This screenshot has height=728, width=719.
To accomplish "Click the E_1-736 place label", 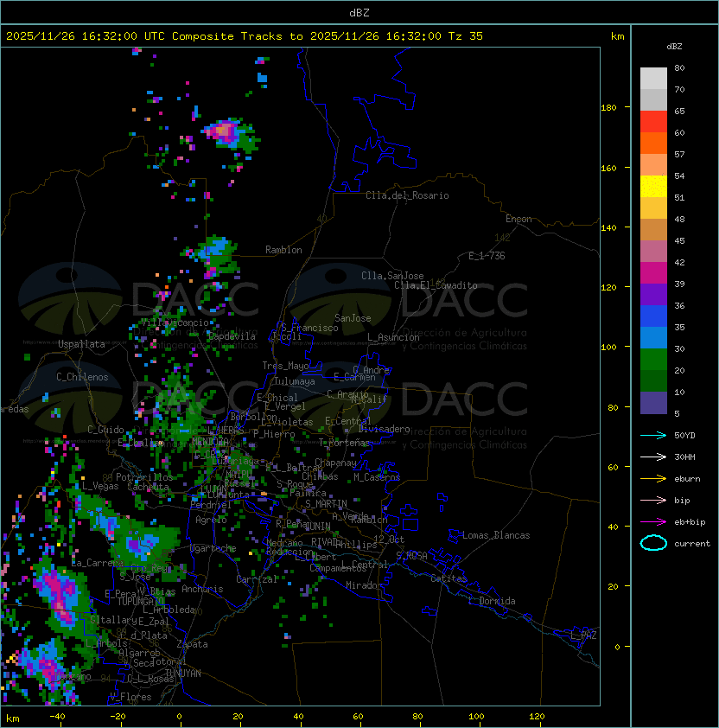I will point(487,256).
